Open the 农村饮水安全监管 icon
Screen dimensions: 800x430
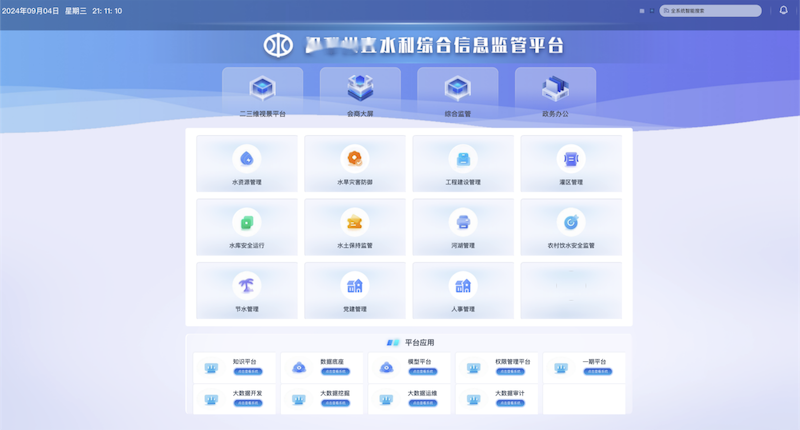(x=571, y=222)
